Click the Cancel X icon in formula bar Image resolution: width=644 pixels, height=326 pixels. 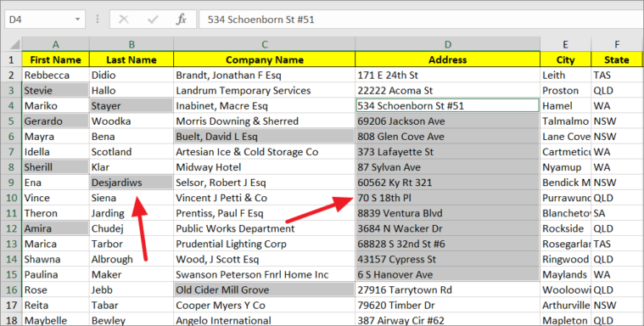pyautogui.click(x=124, y=20)
